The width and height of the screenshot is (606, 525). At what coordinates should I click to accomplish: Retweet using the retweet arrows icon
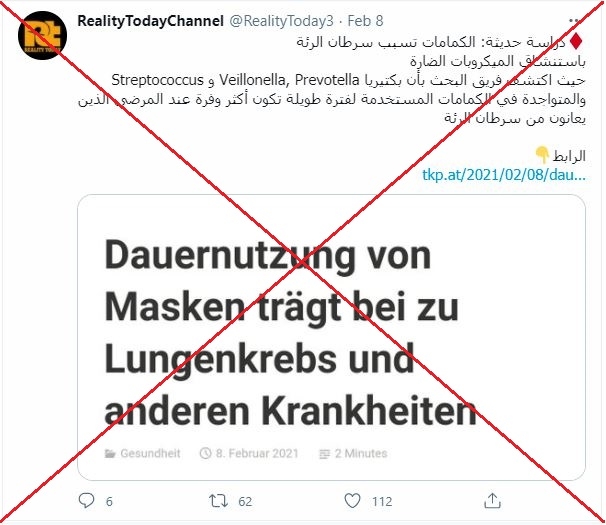click(218, 501)
